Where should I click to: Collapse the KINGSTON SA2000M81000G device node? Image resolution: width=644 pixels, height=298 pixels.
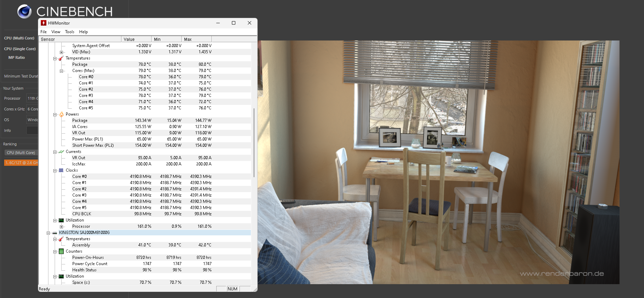[x=48, y=233]
